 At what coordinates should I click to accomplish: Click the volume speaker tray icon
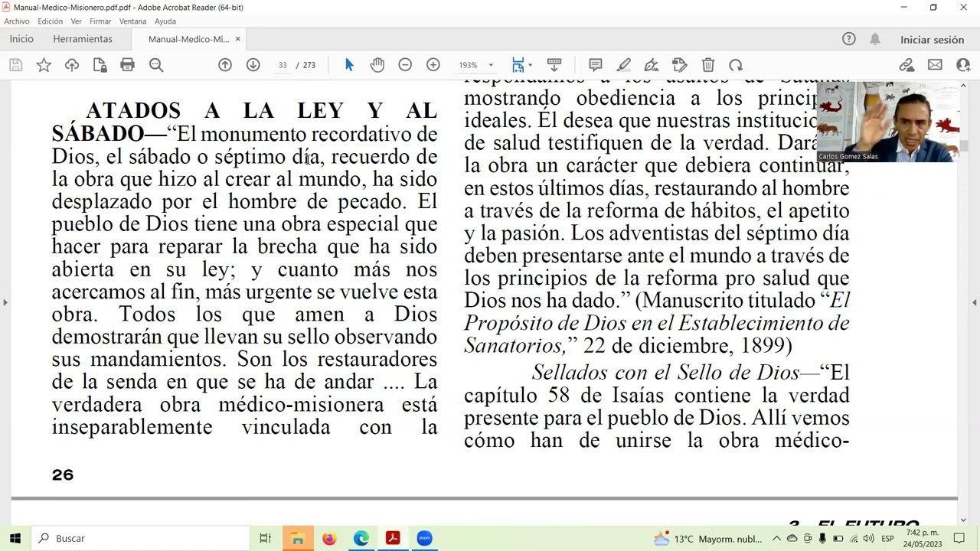coord(869,539)
